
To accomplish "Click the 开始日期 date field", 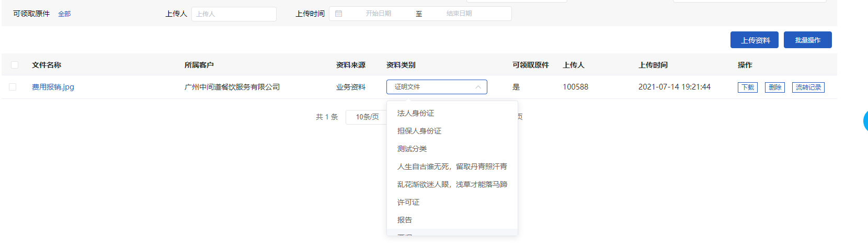I will pos(379,14).
